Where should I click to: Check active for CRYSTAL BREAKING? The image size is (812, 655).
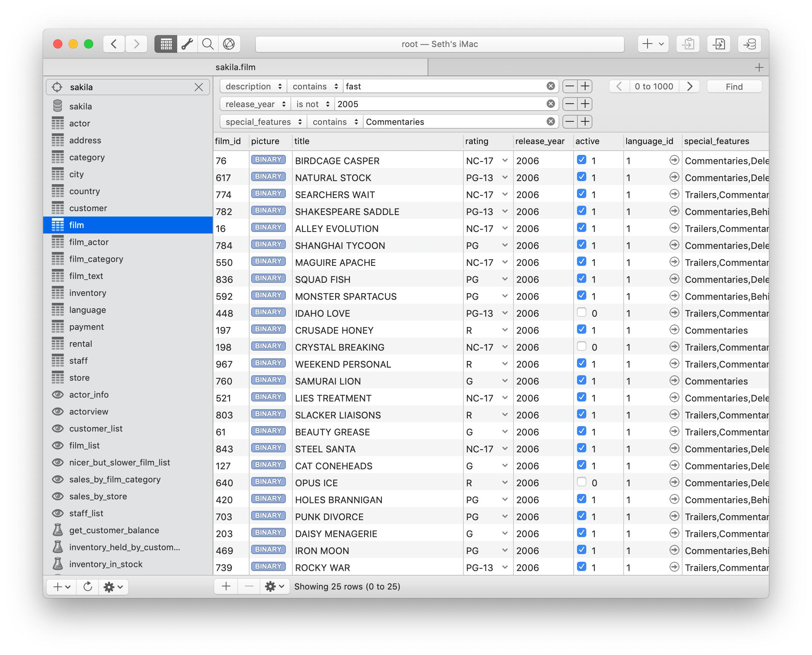tap(582, 346)
